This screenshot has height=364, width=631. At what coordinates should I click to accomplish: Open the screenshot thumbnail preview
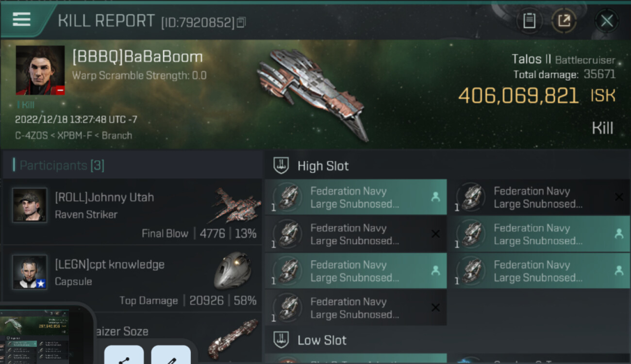(35, 337)
